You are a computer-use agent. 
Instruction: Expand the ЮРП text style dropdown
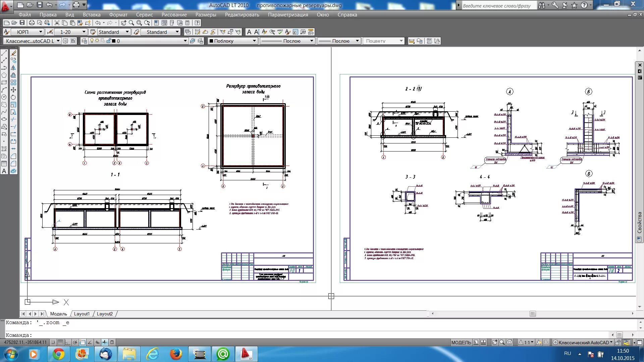coord(41,32)
